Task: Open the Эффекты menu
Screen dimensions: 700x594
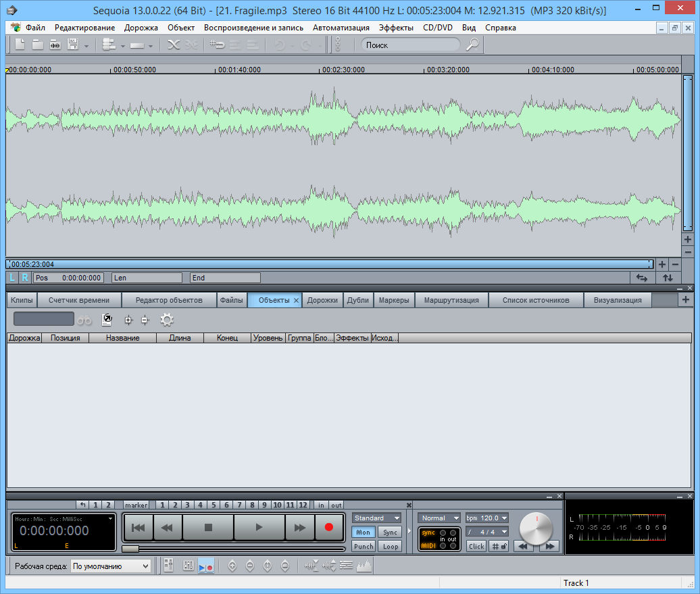Action: pos(396,28)
